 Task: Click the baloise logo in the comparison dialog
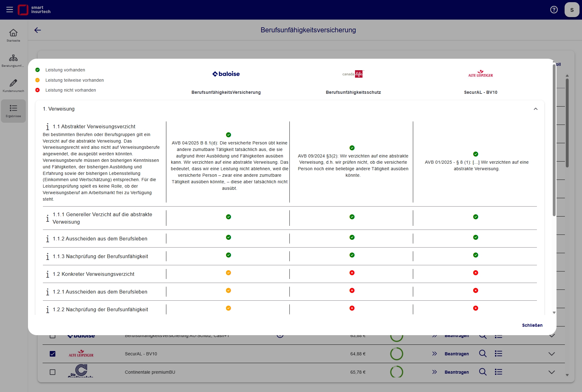226,74
